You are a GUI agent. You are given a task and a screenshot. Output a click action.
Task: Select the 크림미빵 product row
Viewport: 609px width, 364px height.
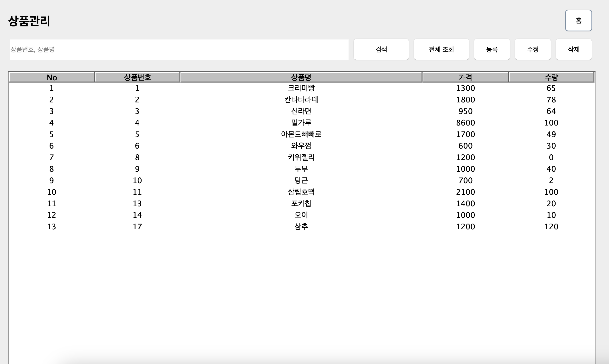click(301, 88)
